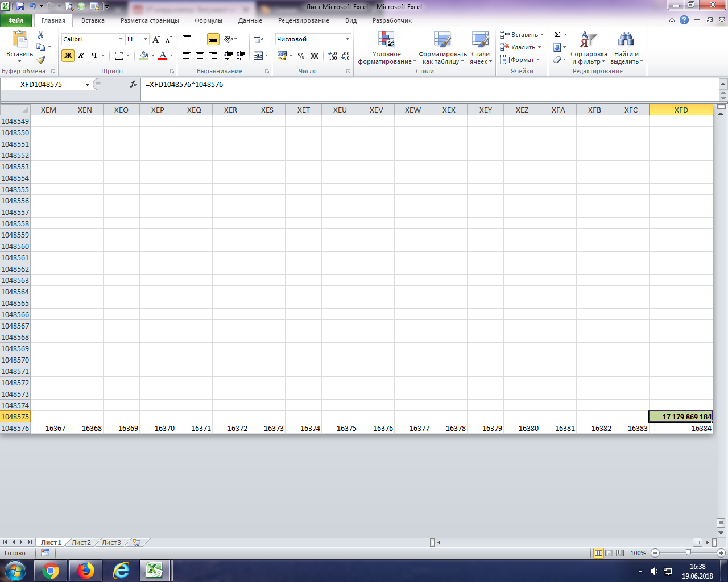Open the Файл tab
This screenshot has height=582, width=728.
tap(16, 20)
